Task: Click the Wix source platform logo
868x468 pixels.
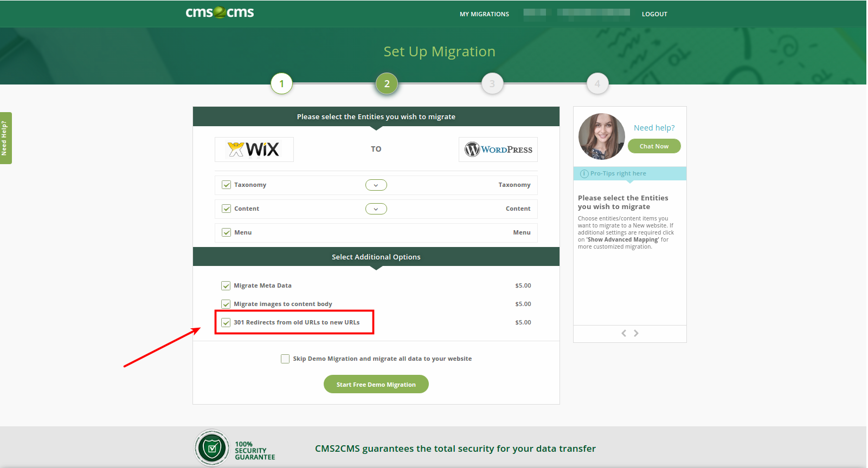Action: 254,149
